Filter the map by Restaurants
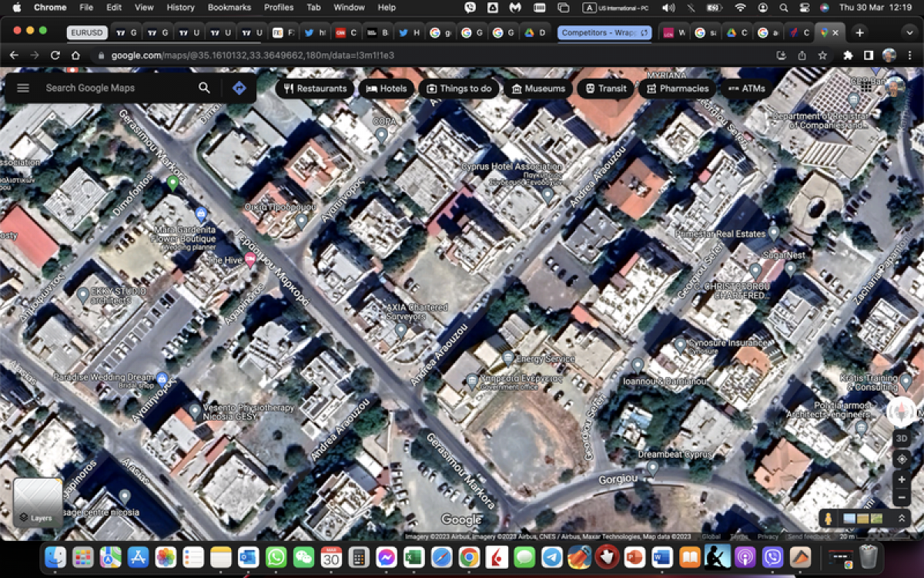 tap(315, 89)
